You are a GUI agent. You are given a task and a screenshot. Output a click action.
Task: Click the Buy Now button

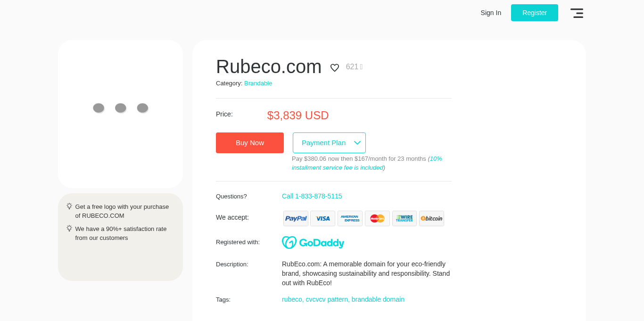(x=250, y=143)
